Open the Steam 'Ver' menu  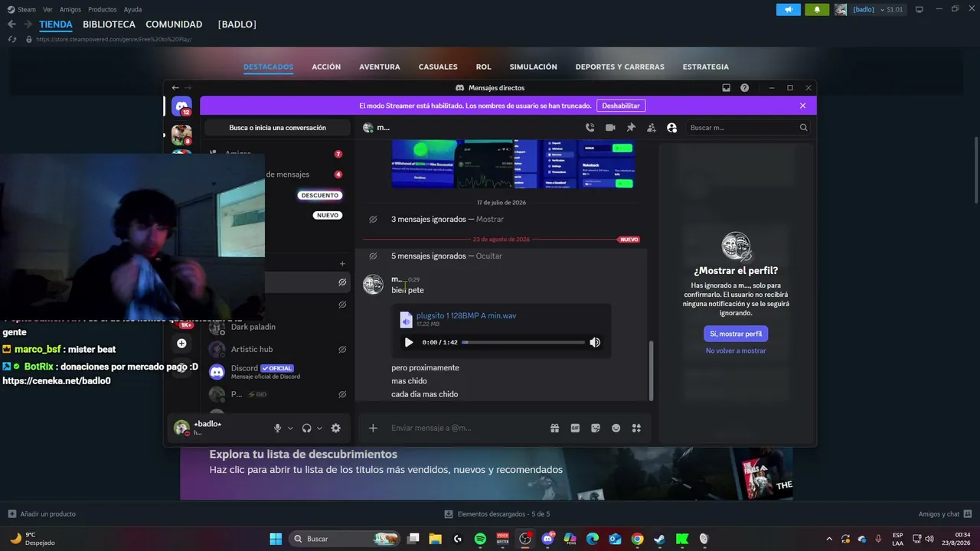48,9
